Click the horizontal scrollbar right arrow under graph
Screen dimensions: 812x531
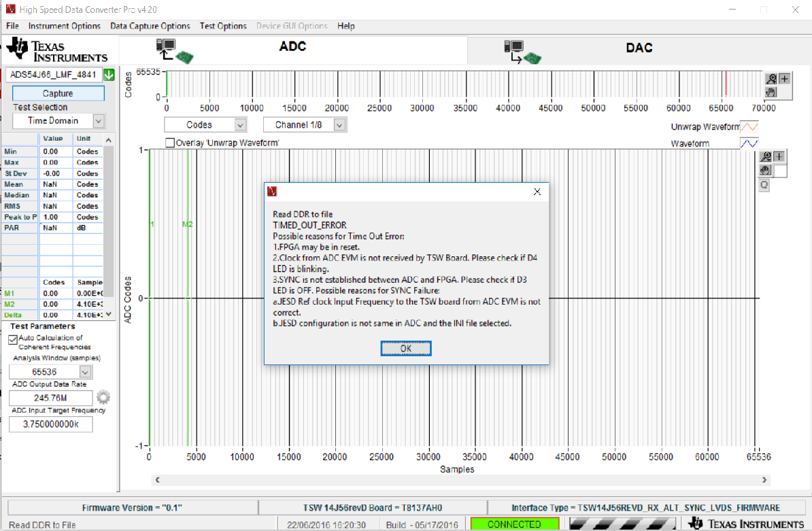(x=764, y=480)
